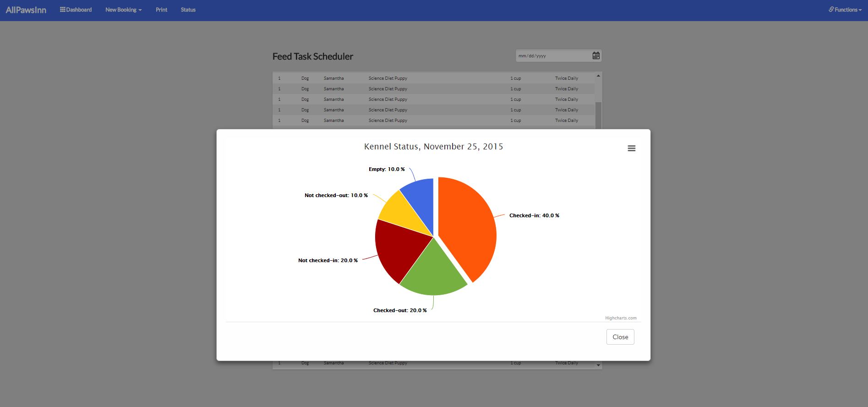868x407 pixels.
Task: Open the chart context menu hamburger icon
Action: point(631,148)
